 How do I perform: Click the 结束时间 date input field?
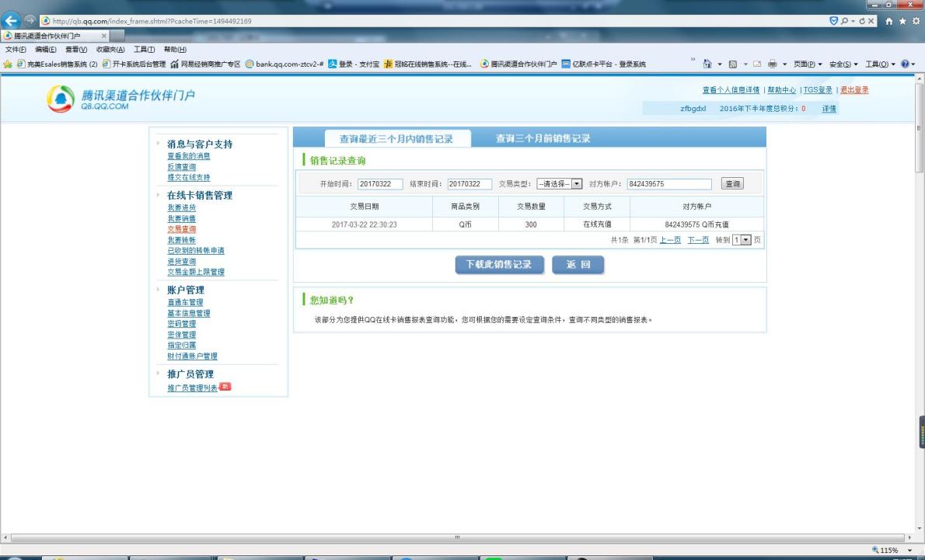pos(469,184)
